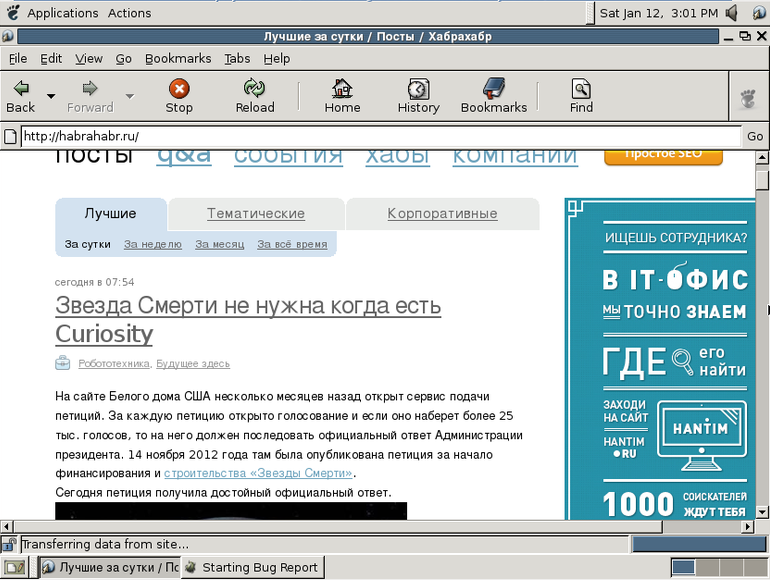The width and height of the screenshot is (770, 580).
Task: Click the greyed Forward arrow button
Action: pyautogui.click(x=90, y=96)
